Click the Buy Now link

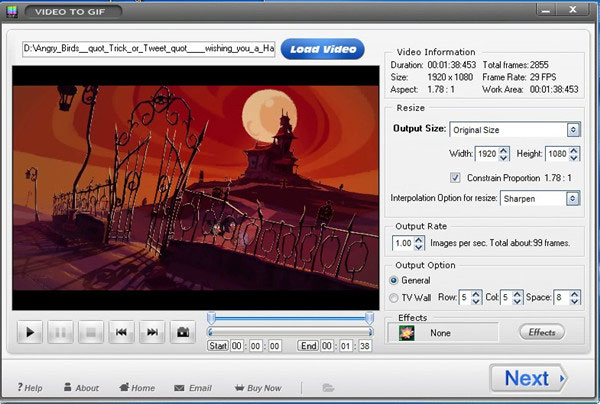point(258,388)
